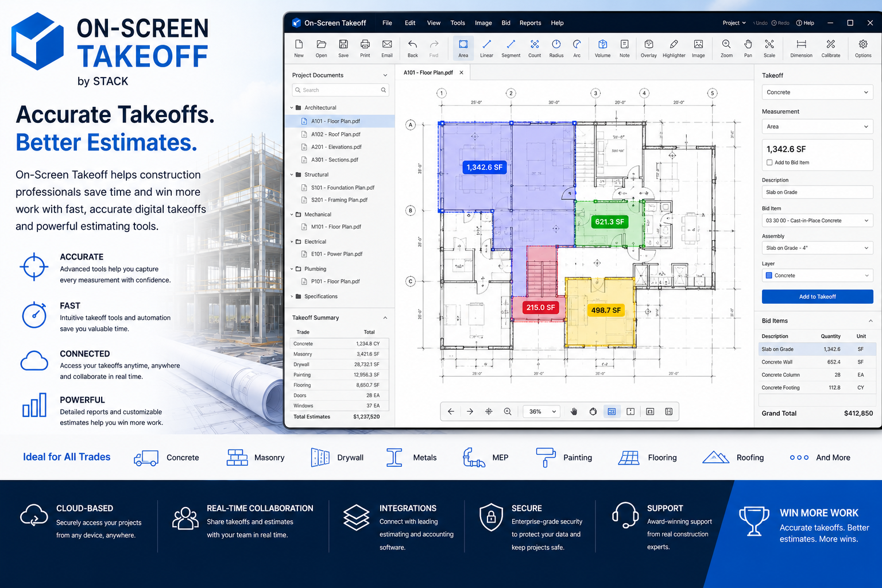Open the Bid Item dropdown
The image size is (882, 588).
(x=817, y=220)
